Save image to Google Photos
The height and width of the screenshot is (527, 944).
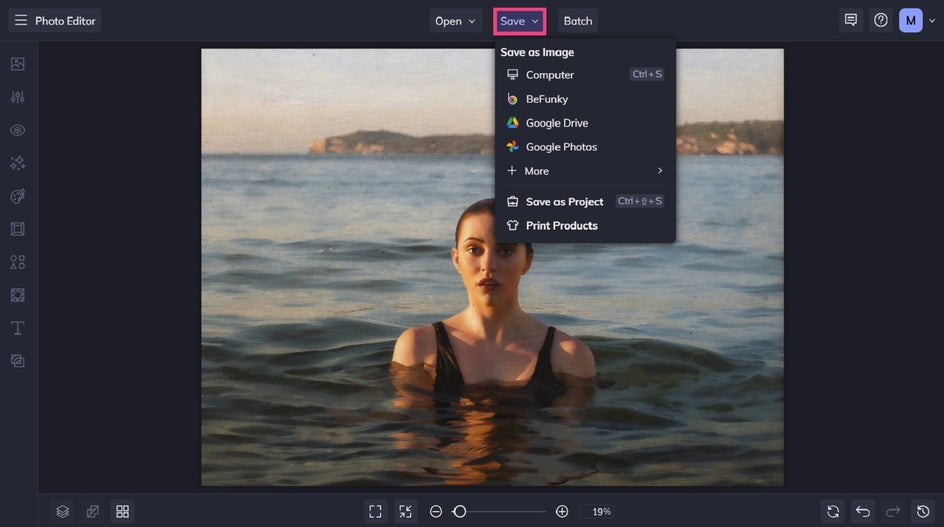click(x=585, y=147)
